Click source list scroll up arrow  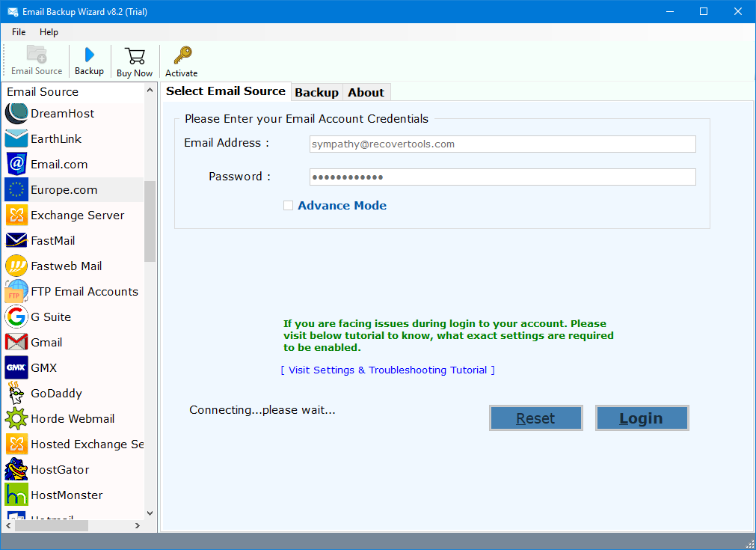tap(150, 91)
